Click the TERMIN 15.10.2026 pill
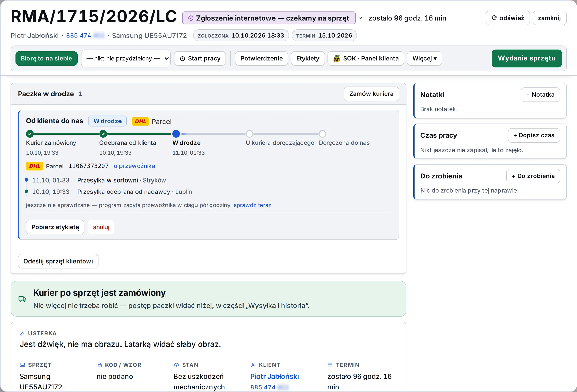 [324, 36]
